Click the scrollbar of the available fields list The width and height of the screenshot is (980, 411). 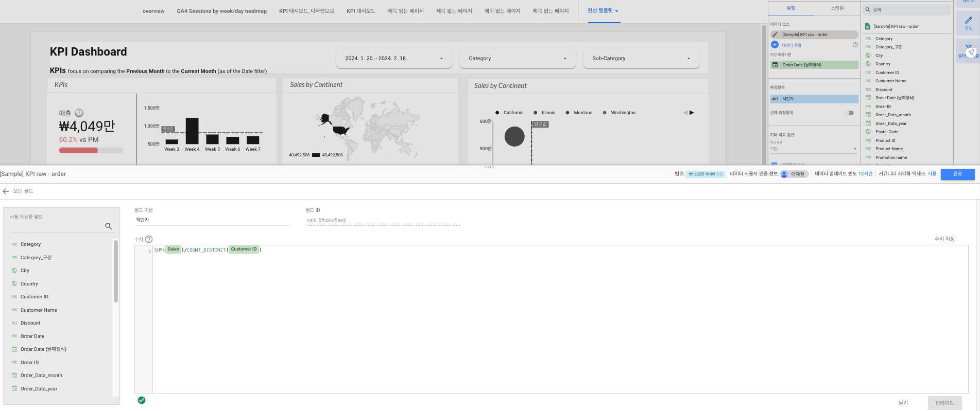[x=116, y=272]
